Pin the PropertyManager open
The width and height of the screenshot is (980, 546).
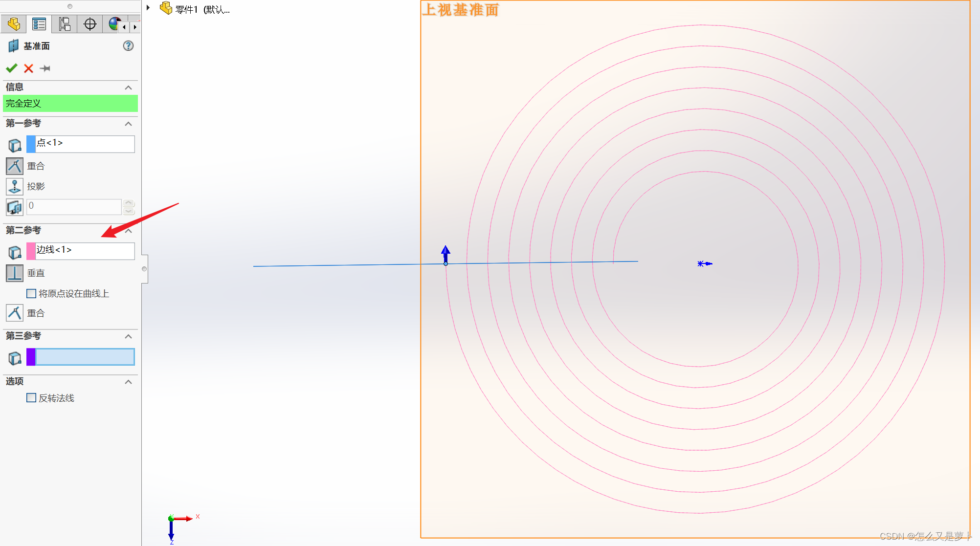pyautogui.click(x=45, y=68)
